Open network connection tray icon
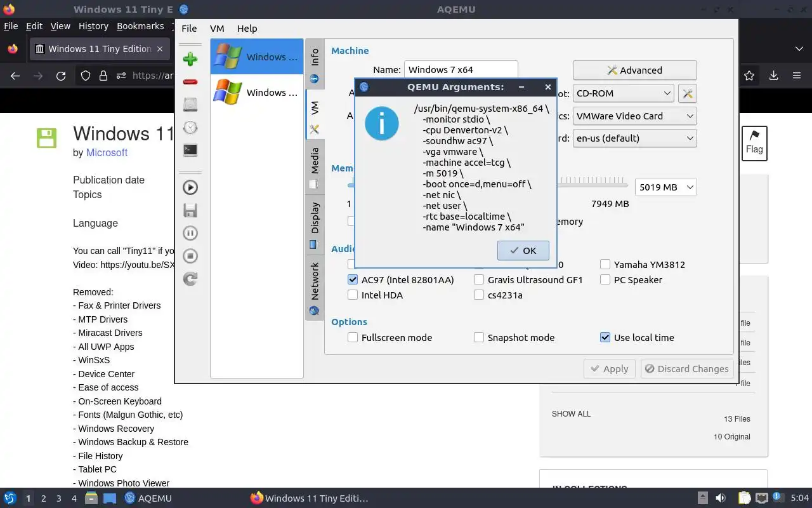 [x=762, y=498]
